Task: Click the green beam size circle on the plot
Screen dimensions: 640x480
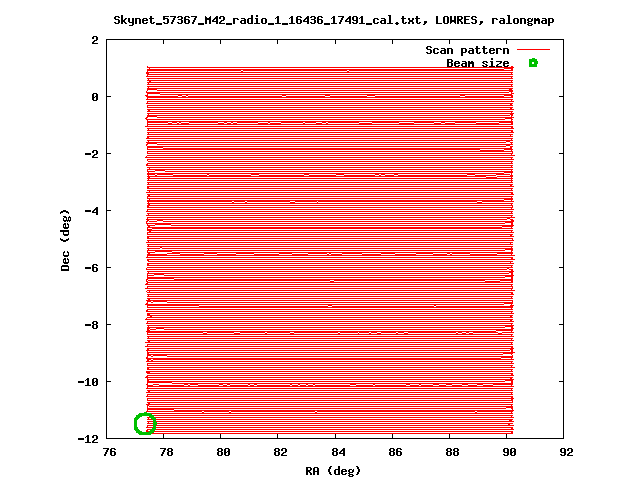Action: point(145,424)
